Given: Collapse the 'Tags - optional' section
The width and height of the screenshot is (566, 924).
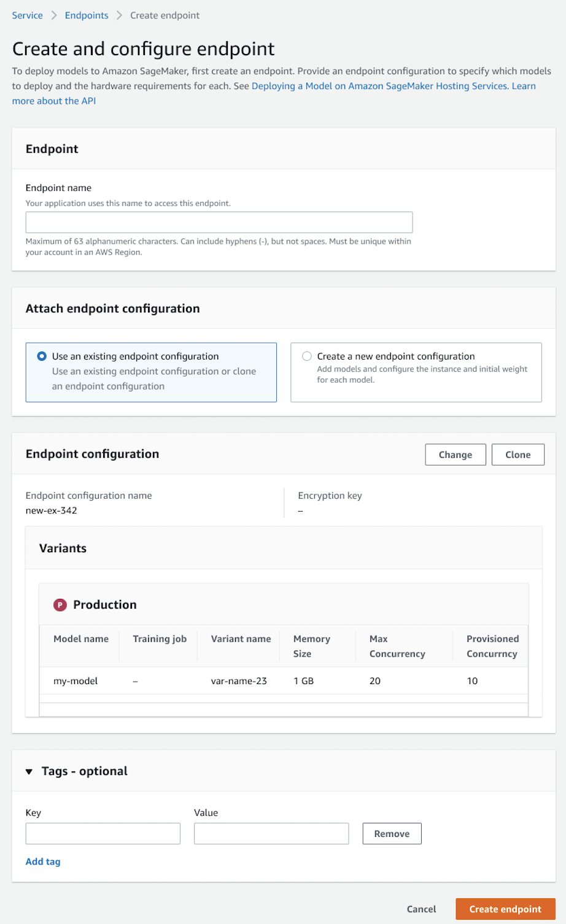Looking at the screenshot, I should tap(29, 771).
